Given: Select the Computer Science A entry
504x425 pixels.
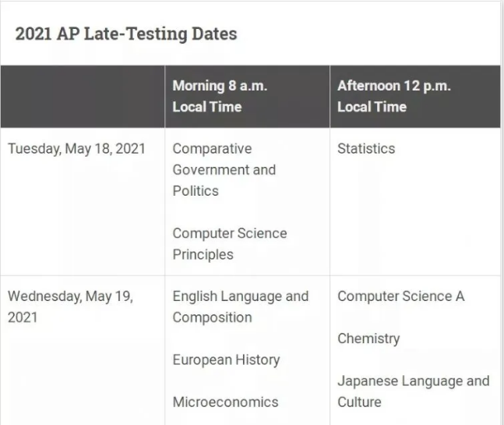Looking at the screenshot, I should pyautogui.click(x=401, y=296).
